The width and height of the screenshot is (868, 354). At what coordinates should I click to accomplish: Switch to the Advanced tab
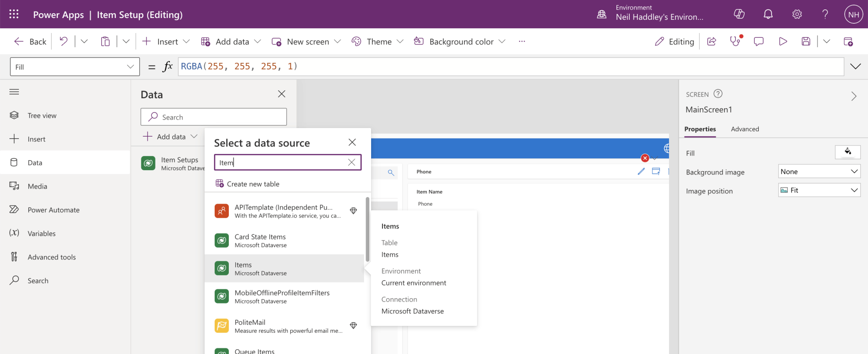745,129
